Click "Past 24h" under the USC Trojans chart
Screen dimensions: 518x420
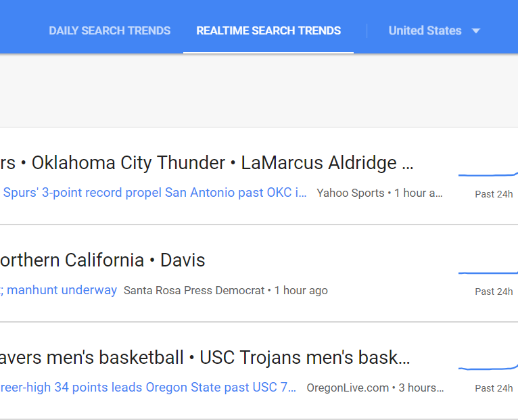pyautogui.click(x=494, y=388)
